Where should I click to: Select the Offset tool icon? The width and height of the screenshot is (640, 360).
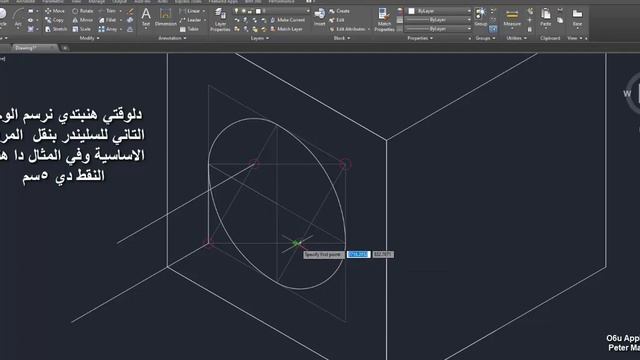[130, 29]
